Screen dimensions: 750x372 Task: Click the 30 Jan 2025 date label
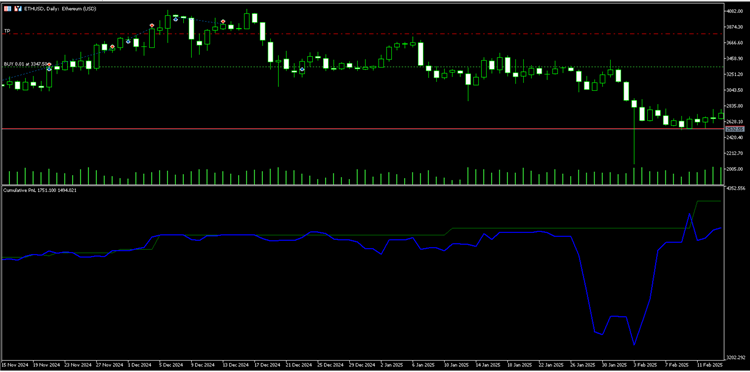615,364
